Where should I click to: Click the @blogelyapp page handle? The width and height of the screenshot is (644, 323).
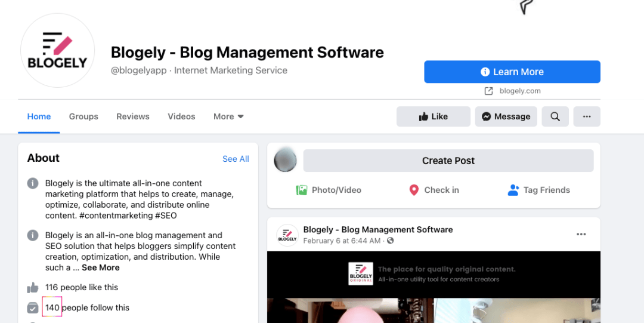tap(139, 70)
